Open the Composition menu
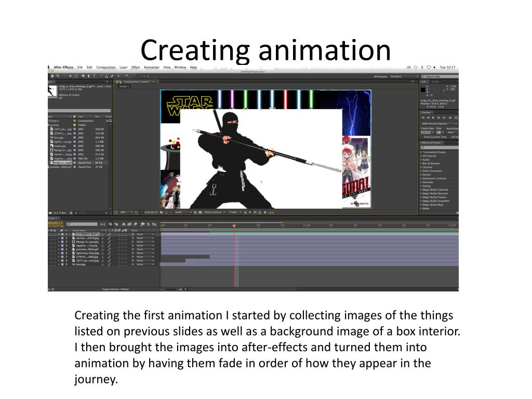Image resolution: width=532 pixels, height=399 pixels. [106, 67]
